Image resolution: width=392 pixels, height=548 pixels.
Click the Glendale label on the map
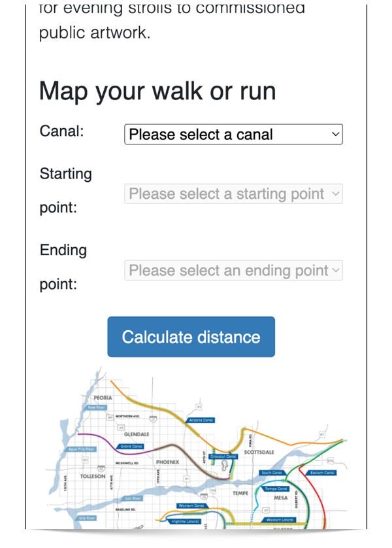point(137,434)
